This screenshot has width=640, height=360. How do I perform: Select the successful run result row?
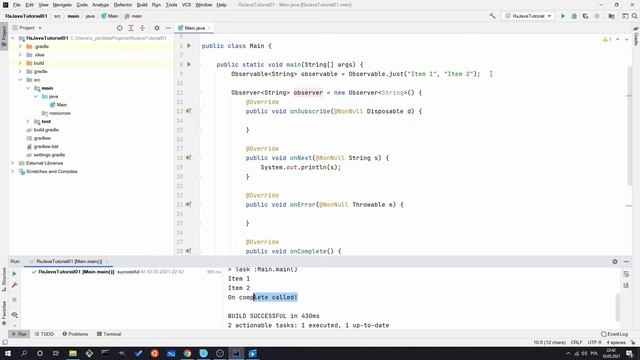coord(122,272)
